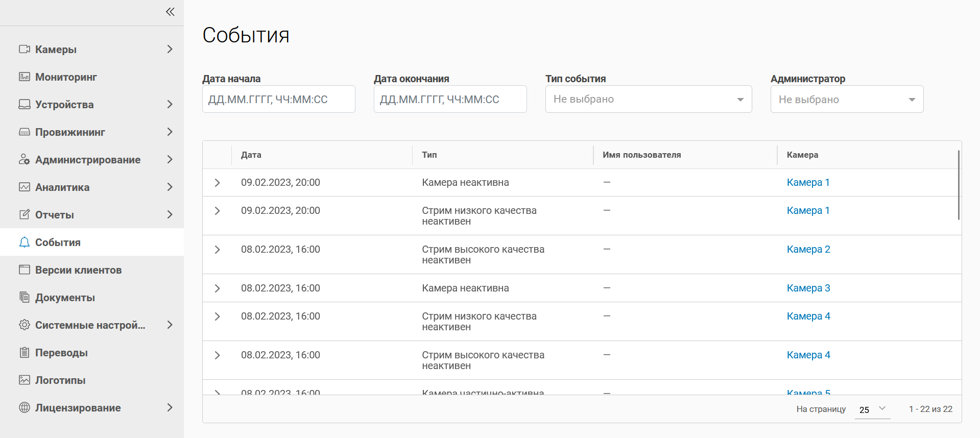This screenshot has width=980, height=438.
Task: Open the Администратор dropdown
Action: point(846,99)
